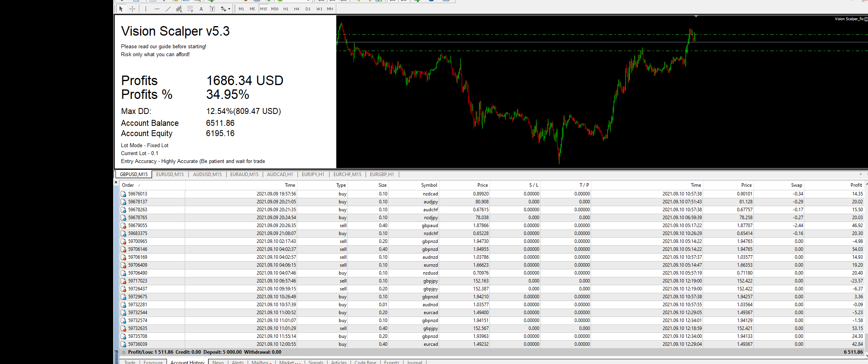Screen dimensions: 868x364
Task: Select order 59679055 gbpaud row
Action: point(138,226)
